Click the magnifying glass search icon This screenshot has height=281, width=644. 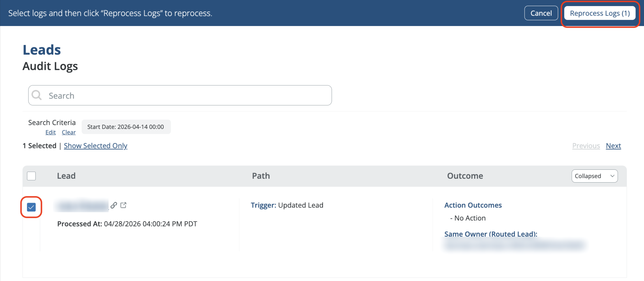pos(37,95)
